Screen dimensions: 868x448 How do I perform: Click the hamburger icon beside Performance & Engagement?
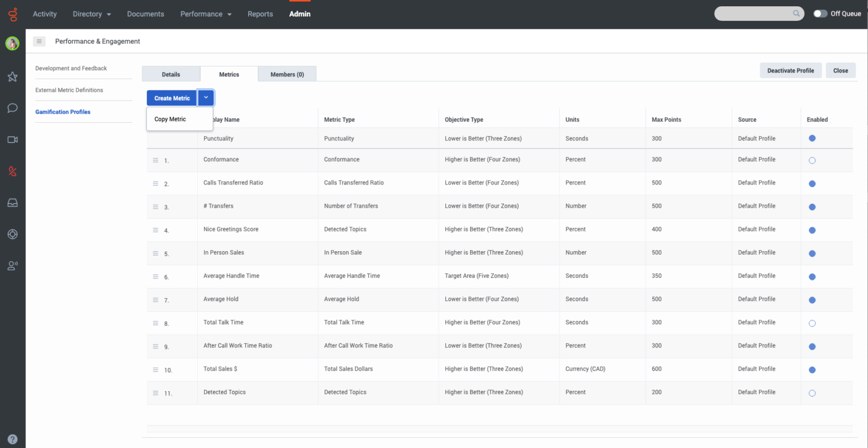(x=38, y=41)
